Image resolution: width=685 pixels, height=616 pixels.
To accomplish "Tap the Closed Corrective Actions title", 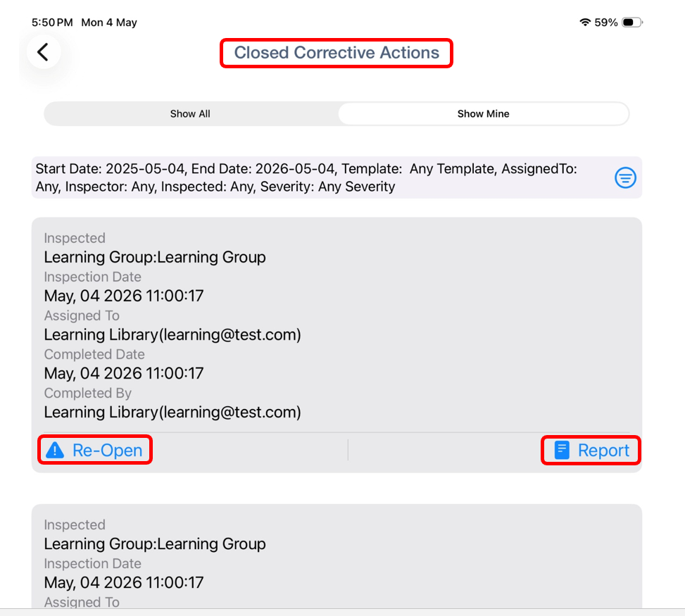I will [x=337, y=53].
